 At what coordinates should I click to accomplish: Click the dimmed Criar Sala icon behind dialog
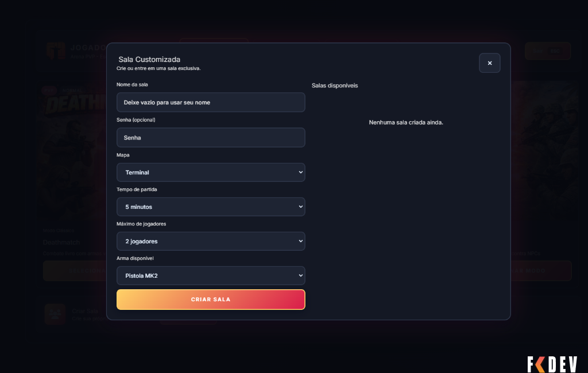coord(55,313)
